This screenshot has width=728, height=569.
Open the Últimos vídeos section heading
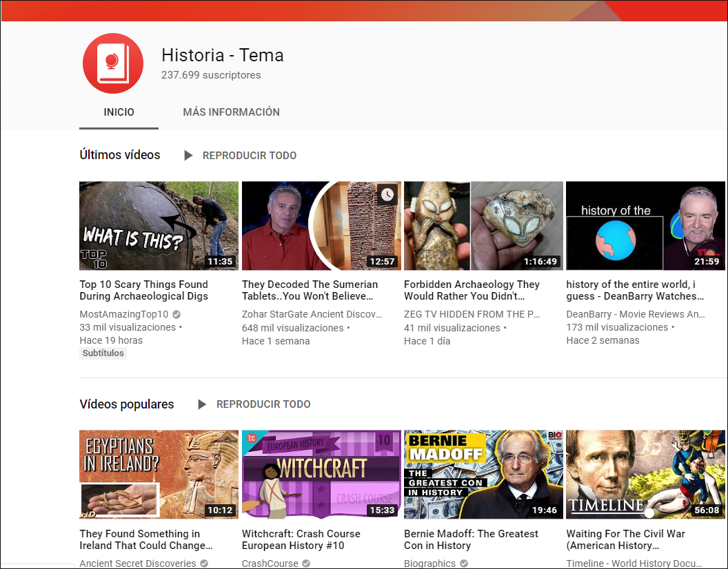click(x=120, y=155)
